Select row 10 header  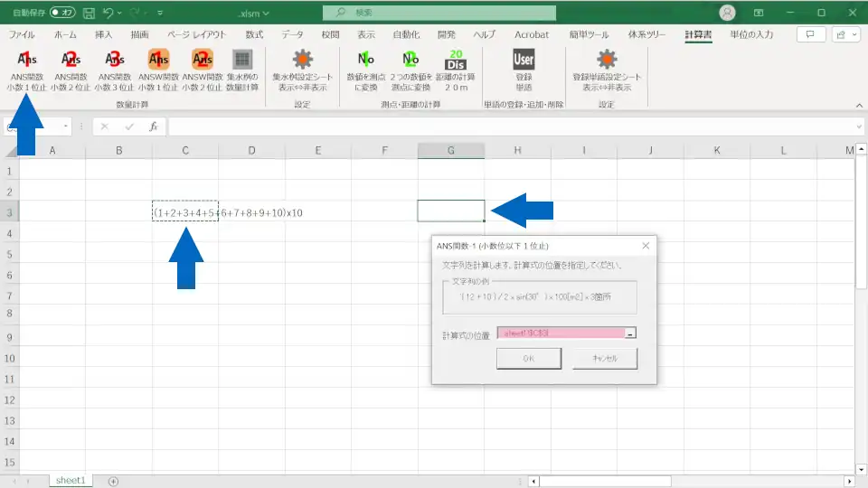point(9,359)
